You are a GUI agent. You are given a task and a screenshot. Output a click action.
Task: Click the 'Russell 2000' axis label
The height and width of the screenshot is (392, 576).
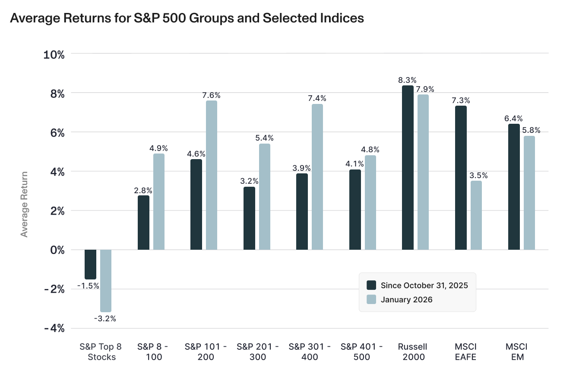(x=413, y=352)
